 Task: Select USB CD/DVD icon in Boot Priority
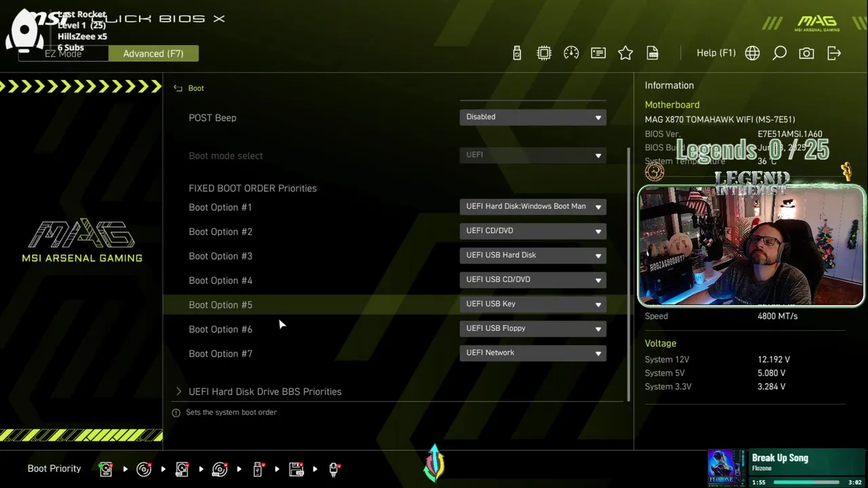[x=220, y=468]
